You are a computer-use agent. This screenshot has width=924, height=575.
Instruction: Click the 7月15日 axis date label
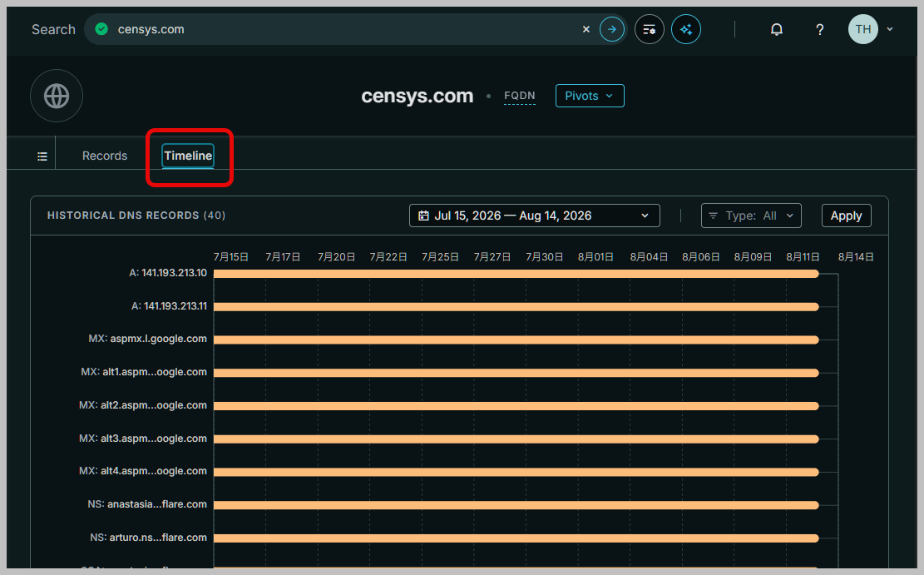[x=231, y=257]
